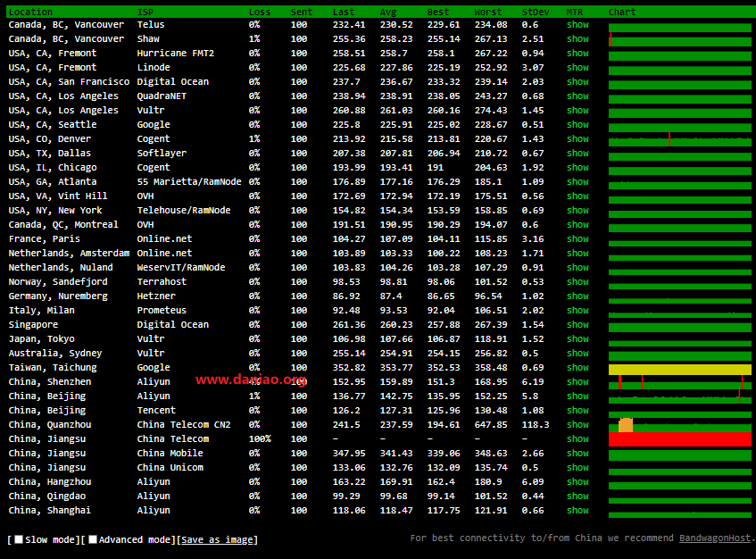This screenshot has width=756, height=559.
Task: Select the 100% loss value for Jiangsu
Action: click(x=260, y=439)
